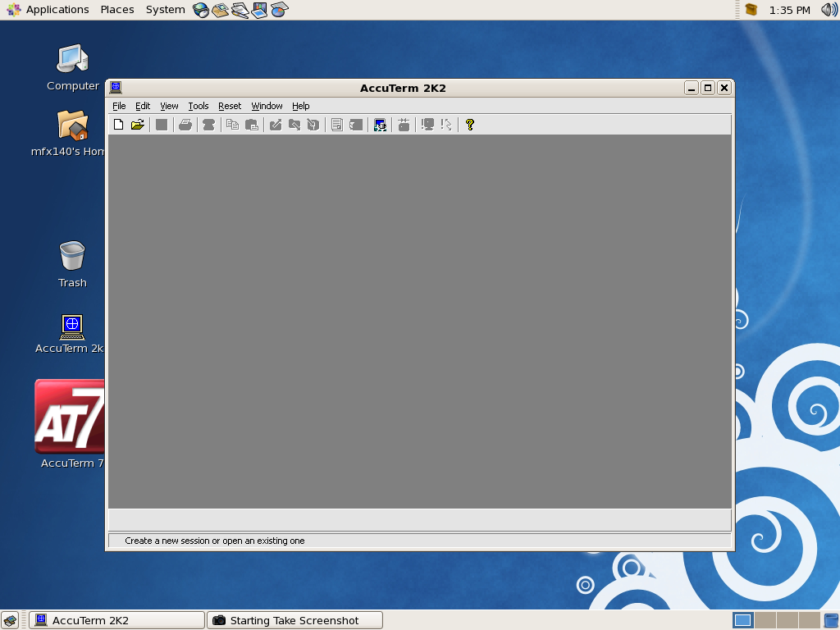Click the Show Desktop button in the bottom panel
This screenshot has height=630, width=840.
pyautogui.click(x=10, y=620)
